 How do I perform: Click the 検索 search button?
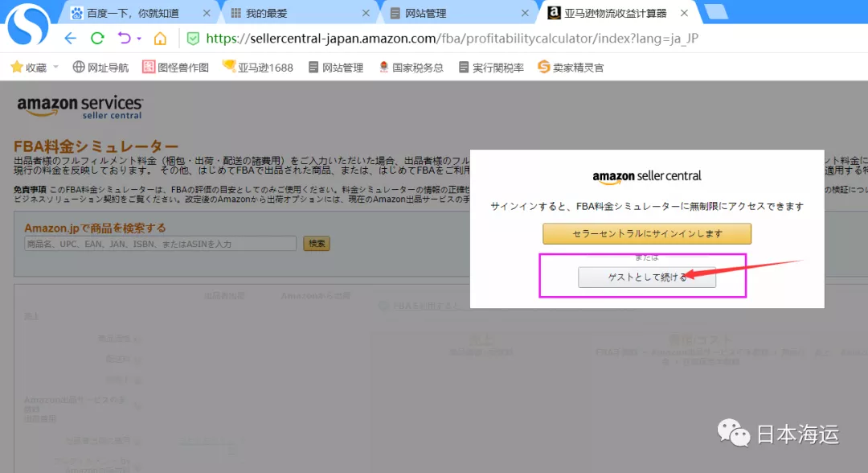[x=317, y=244]
